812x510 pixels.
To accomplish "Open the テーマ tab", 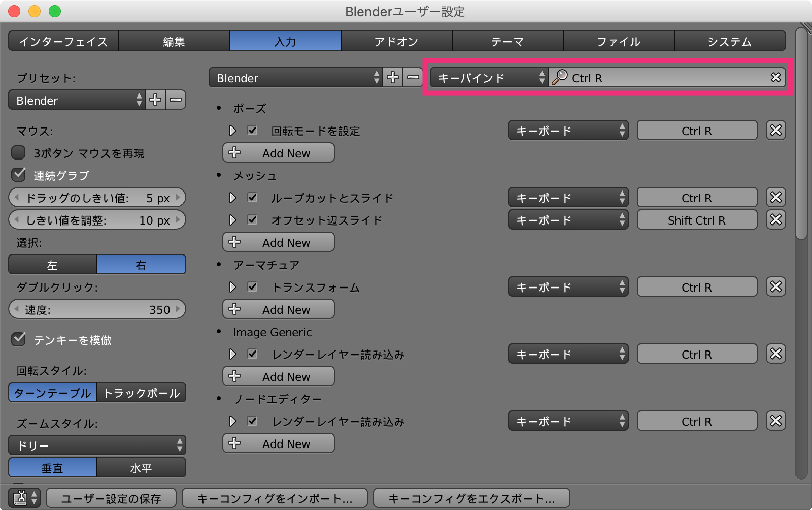I will tap(507, 41).
